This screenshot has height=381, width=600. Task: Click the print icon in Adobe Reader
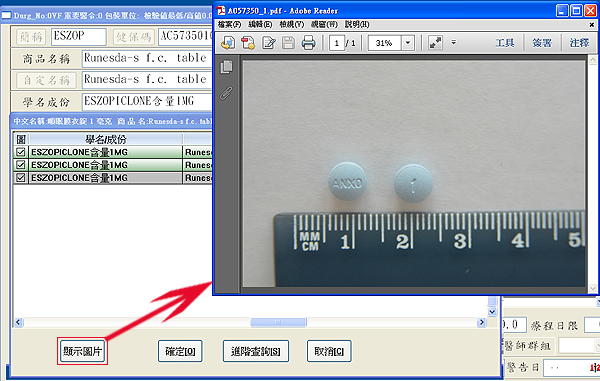coord(308,43)
